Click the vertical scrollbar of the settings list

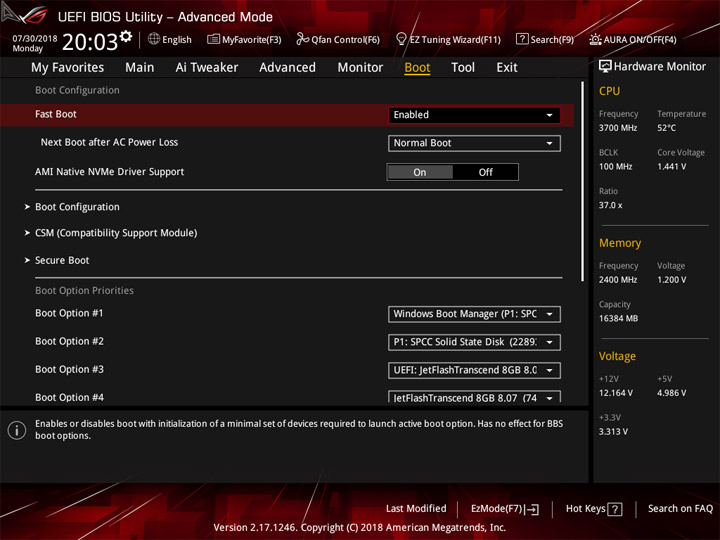click(582, 181)
